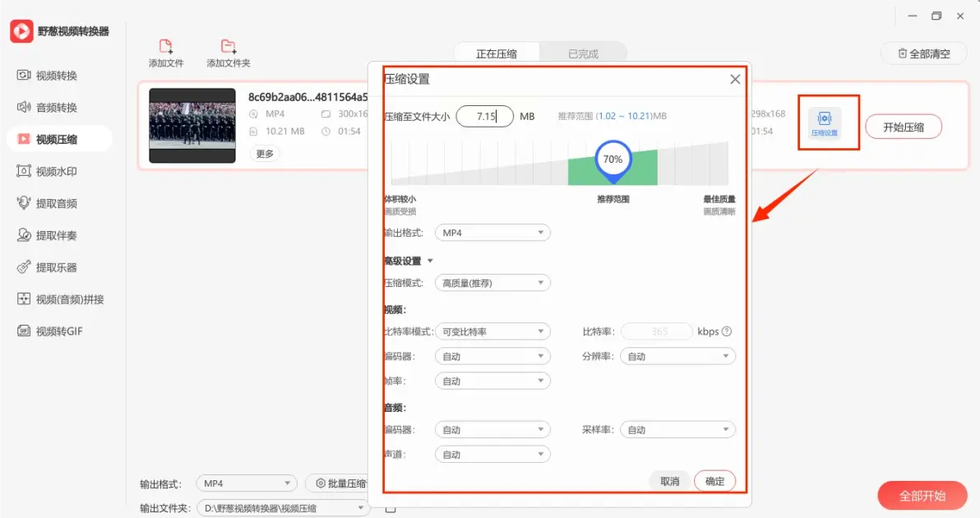Open the dialog 输出格式 MP4 dropdown
This screenshot has width=980, height=518.
pyautogui.click(x=492, y=233)
